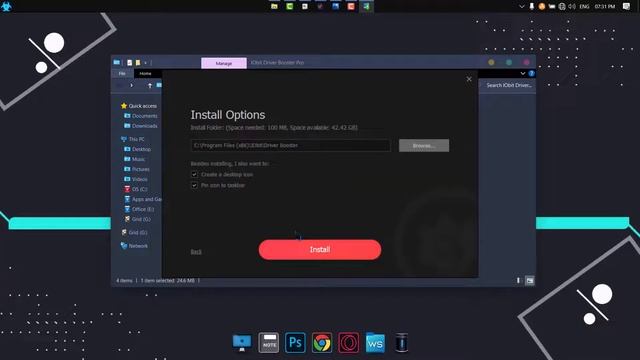
Task: Show hidden system tray icons
Action: tap(522, 6)
